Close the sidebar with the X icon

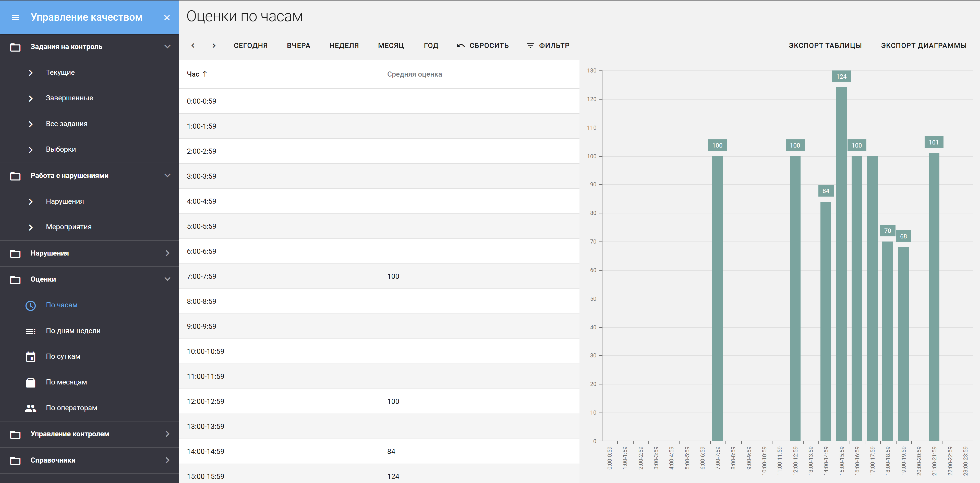167,18
